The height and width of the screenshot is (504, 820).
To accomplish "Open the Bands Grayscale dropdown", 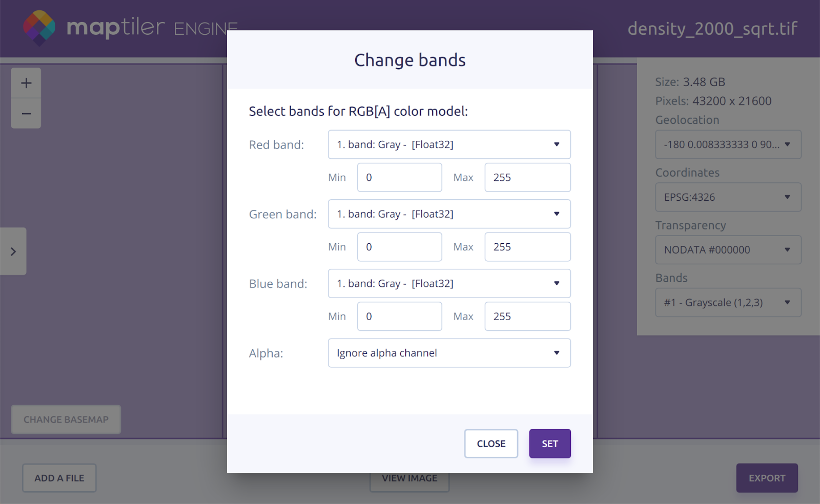I will point(728,303).
